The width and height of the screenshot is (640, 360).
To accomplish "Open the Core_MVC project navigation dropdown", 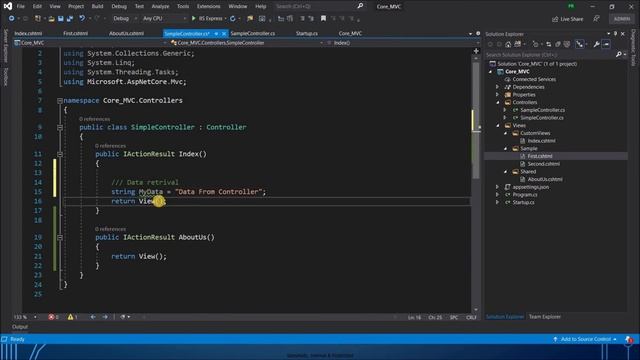I will 90,43.
